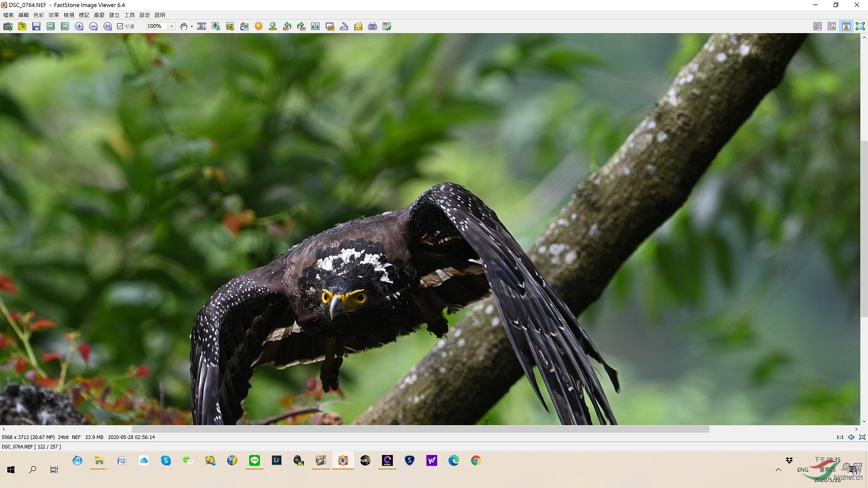Open the clone and heal stamp tool
The width and height of the screenshot is (868, 488).
click(273, 26)
